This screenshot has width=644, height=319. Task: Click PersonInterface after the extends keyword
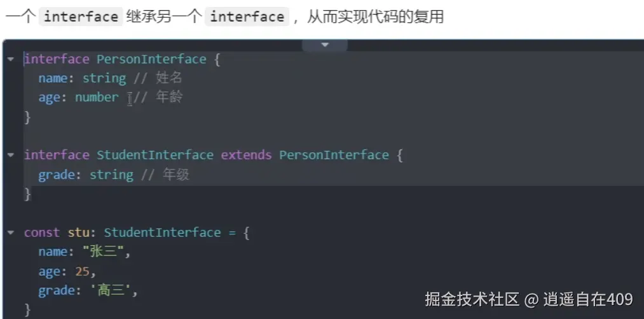[x=334, y=155]
